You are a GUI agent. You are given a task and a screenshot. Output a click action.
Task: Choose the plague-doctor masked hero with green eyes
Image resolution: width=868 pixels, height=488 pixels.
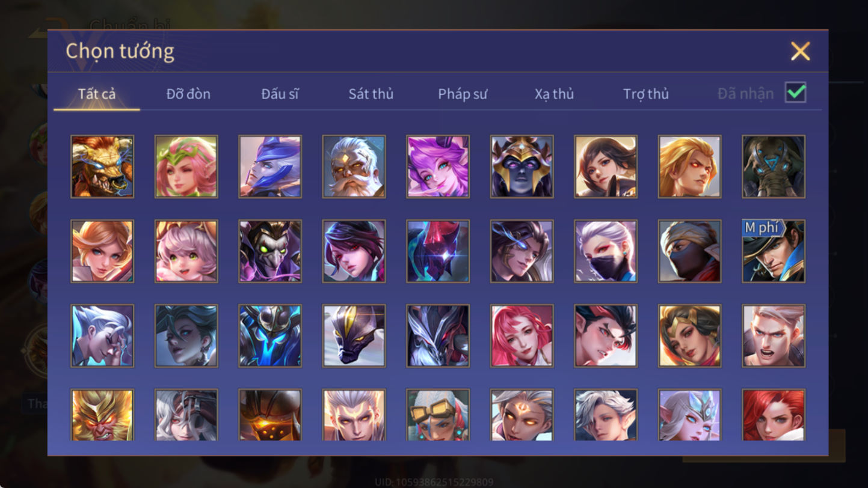click(270, 251)
